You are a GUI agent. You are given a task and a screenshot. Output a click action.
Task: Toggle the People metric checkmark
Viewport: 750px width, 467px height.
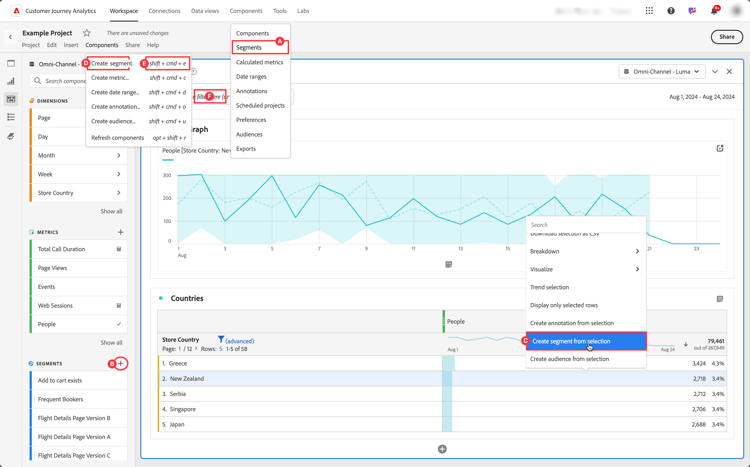tap(119, 324)
